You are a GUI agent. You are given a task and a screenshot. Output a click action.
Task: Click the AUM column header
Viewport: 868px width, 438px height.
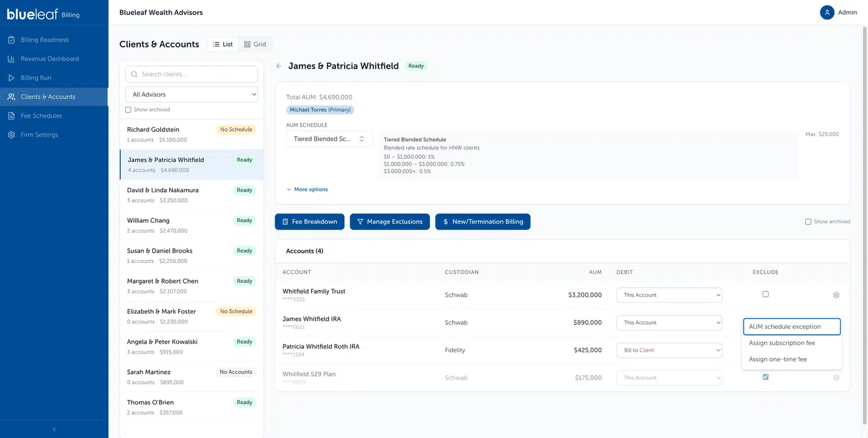(595, 272)
